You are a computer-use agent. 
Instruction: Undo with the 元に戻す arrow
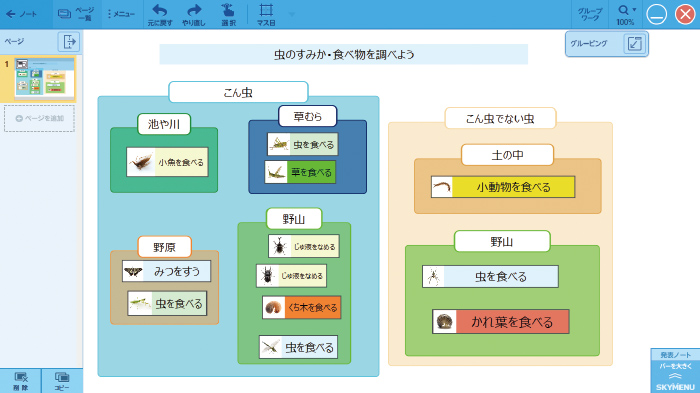pyautogui.click(x=160, y=15)
